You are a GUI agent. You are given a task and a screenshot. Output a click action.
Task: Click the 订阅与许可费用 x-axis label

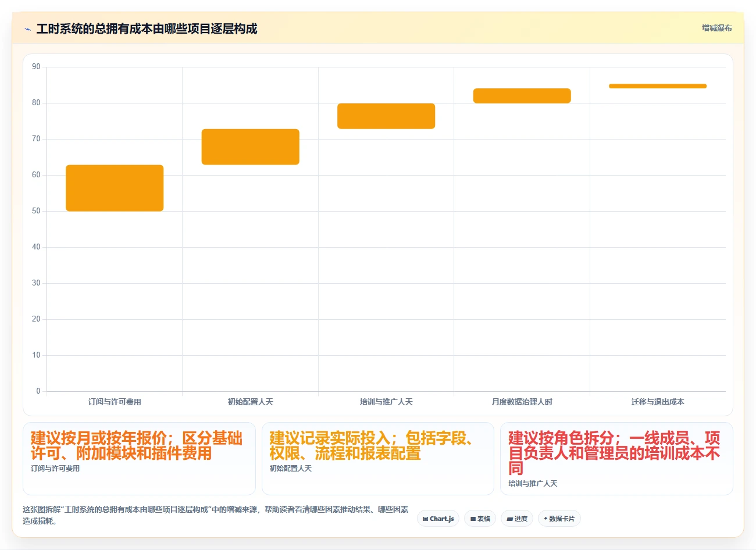(115, 402)
